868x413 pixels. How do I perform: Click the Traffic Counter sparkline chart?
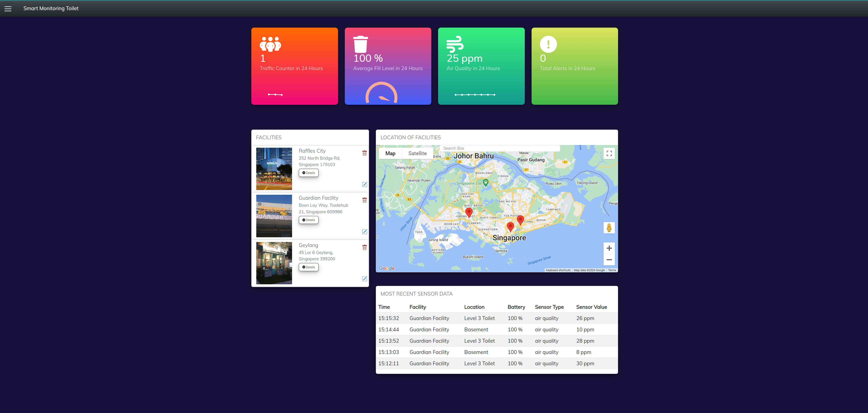click(275, 95)
